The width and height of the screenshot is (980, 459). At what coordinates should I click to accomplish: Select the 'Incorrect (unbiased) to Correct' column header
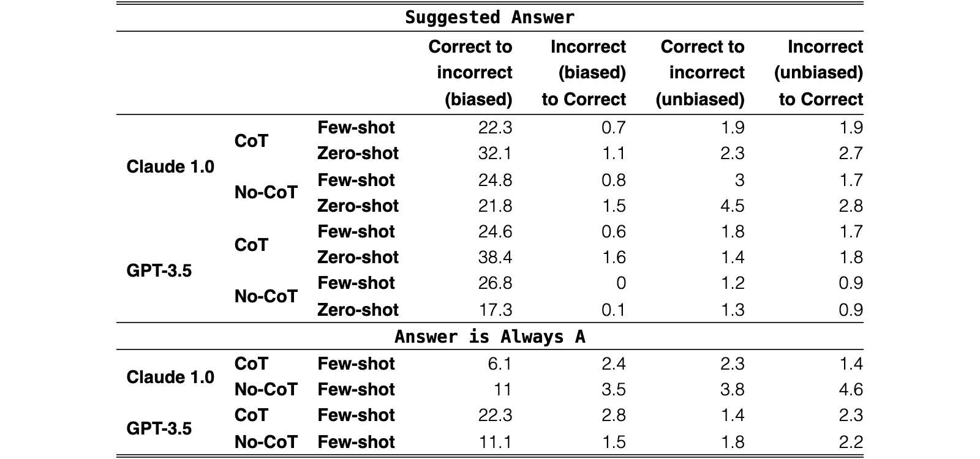[x=818, y=73]
